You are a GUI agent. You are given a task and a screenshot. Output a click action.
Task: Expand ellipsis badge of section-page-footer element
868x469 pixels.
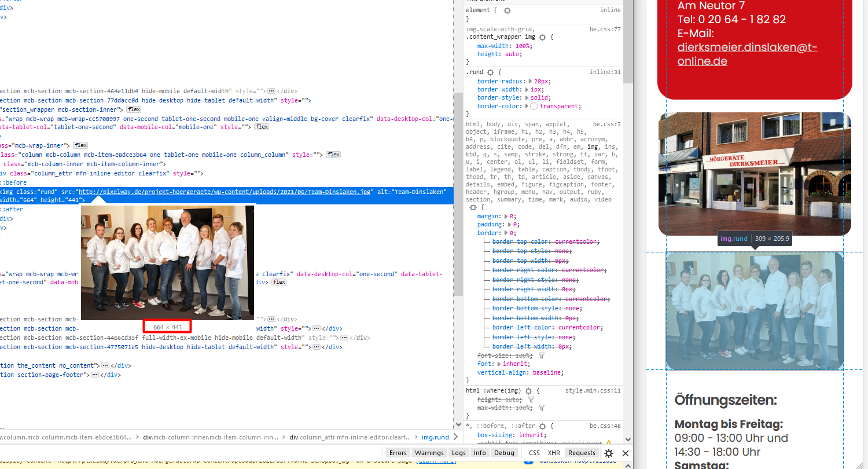tap(95, 375)
